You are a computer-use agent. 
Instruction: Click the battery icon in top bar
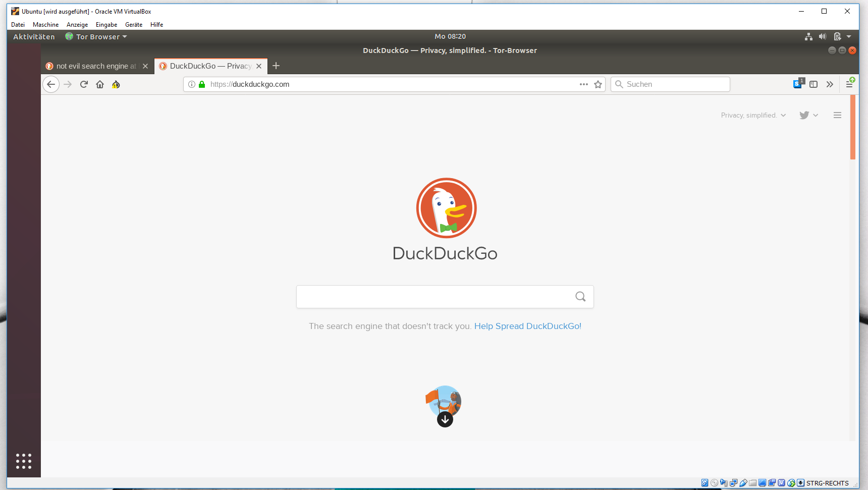(837, 36)
